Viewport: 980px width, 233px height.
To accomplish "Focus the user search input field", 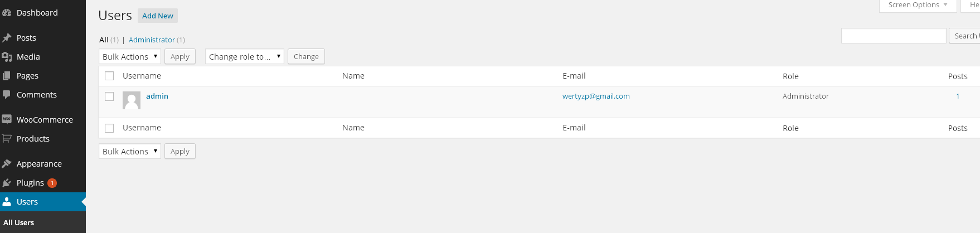I will point(894,36).
